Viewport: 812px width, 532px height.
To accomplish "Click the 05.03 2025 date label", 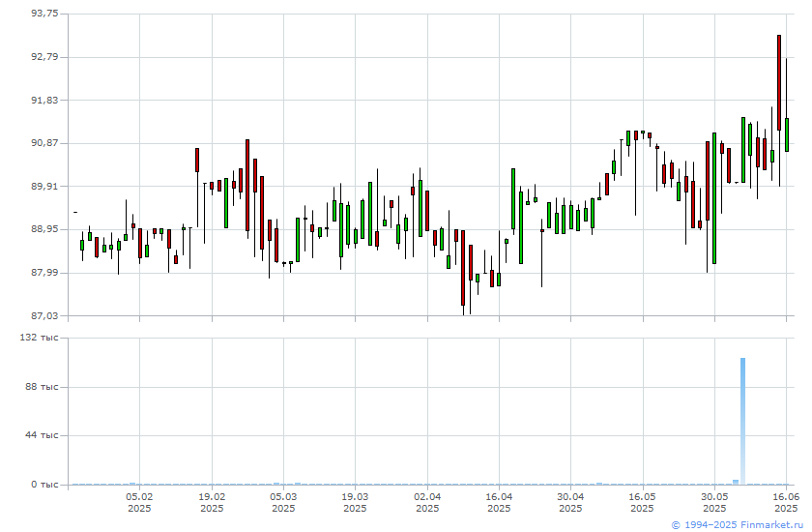I will point(283,502).
